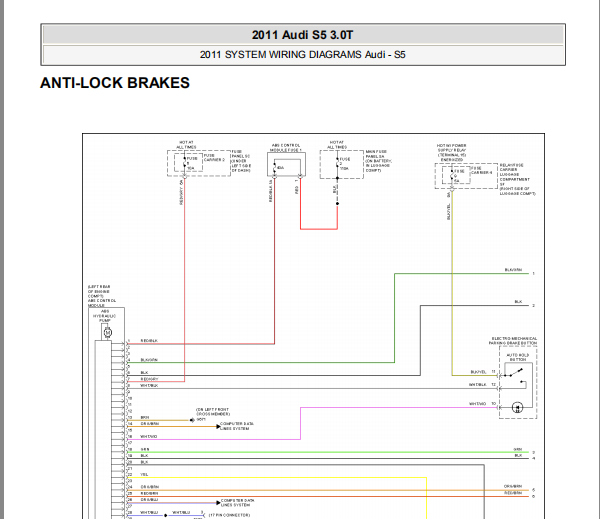Click "HOT AT ALL TIMES" above Fuse Carrier 2

(186, 145)
